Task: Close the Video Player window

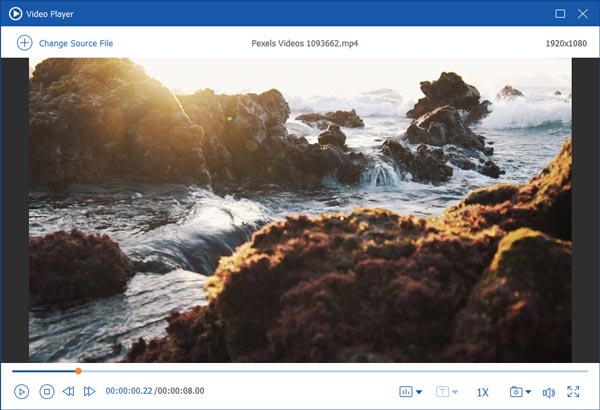Action: click(583, 14)
